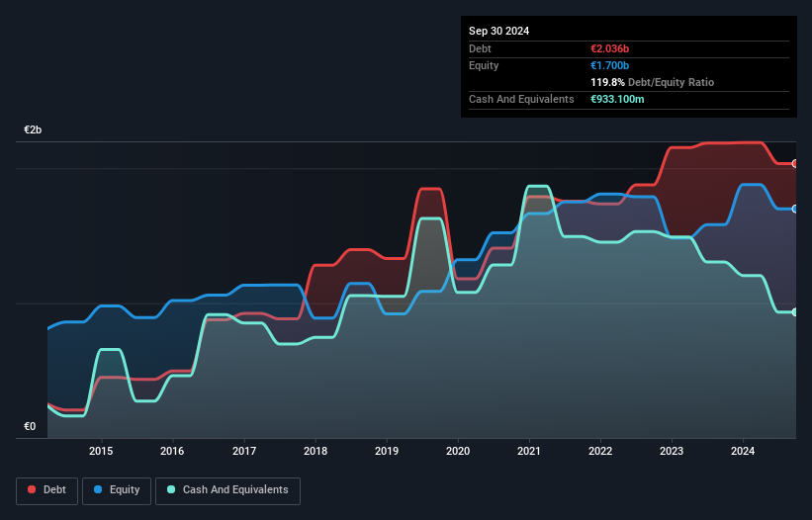Click the 119.8% Debt/Equity Ratio text
The image size is (812, 520).
click(x=652, y=82)
